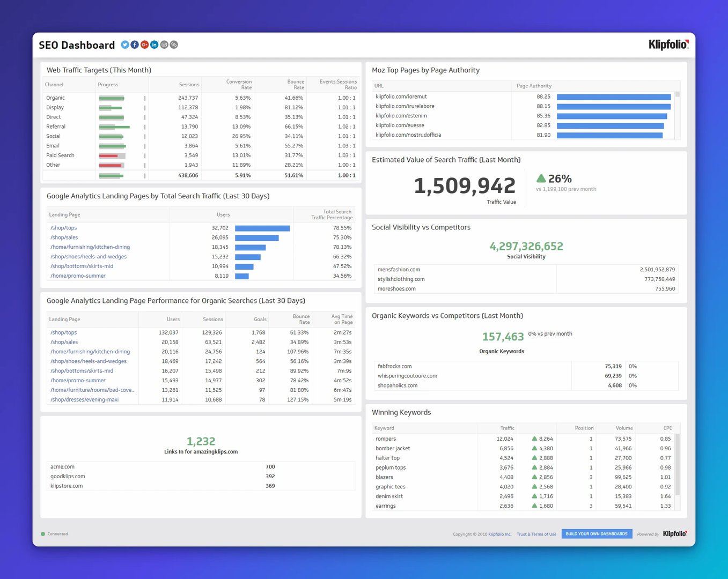
Task: Share the dashboard on LinkedIn
Action: (155, 44)
